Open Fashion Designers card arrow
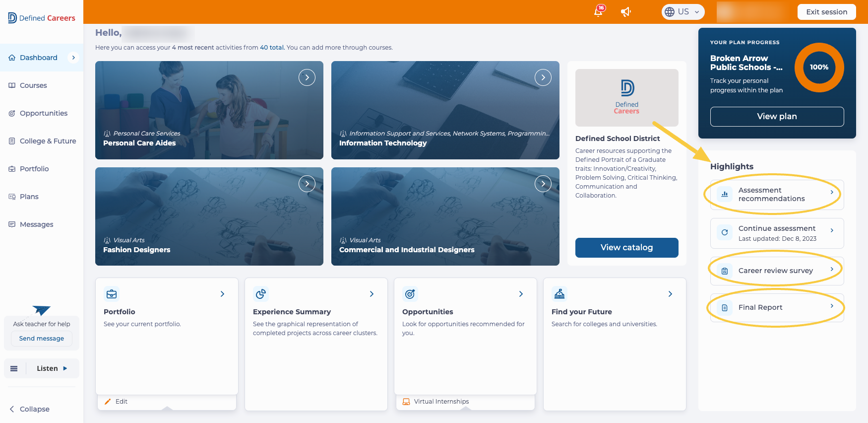868x423 pixels. click(307, 184)
